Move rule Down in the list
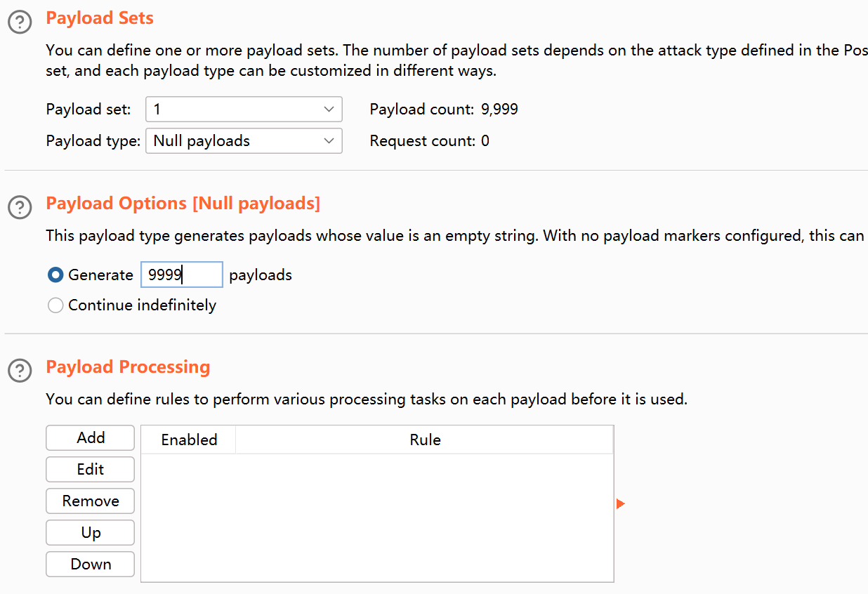Viewport: 868px width, 594px height. [x=90, y=564]
